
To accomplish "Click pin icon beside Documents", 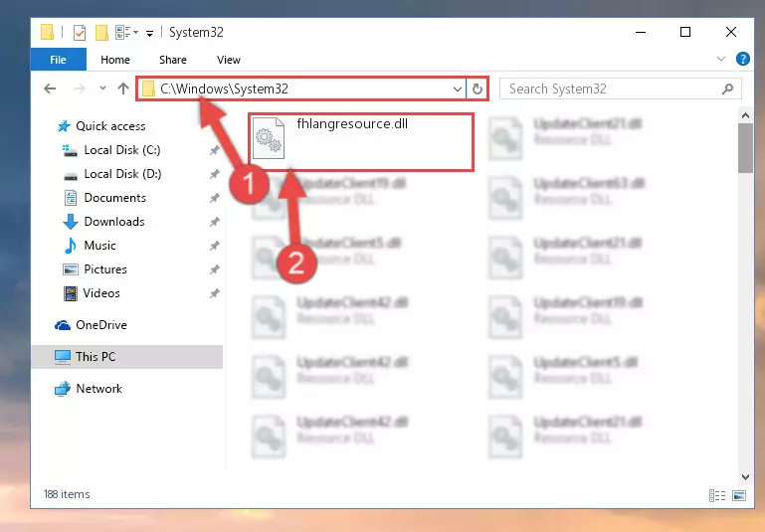I will point(214,198).
